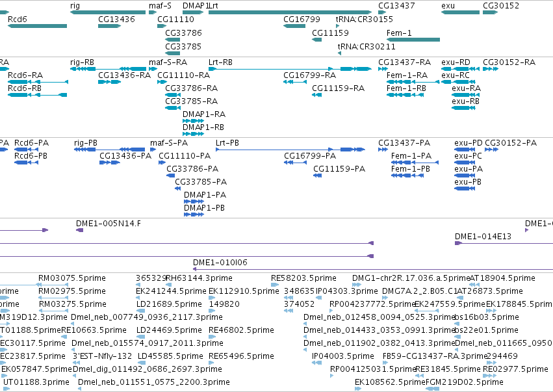Select the Rcd6-PA protein label

point(31,143)
